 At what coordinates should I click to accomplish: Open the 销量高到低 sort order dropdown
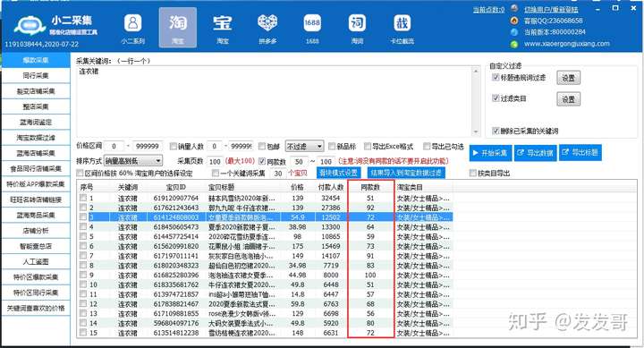133,161
